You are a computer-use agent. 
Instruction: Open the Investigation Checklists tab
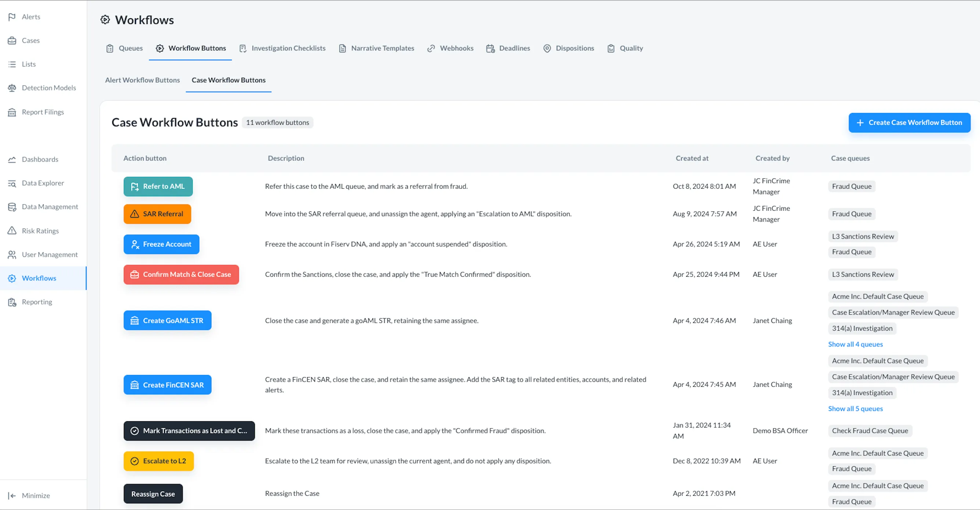pyautogui.click(x=282, y=48)
